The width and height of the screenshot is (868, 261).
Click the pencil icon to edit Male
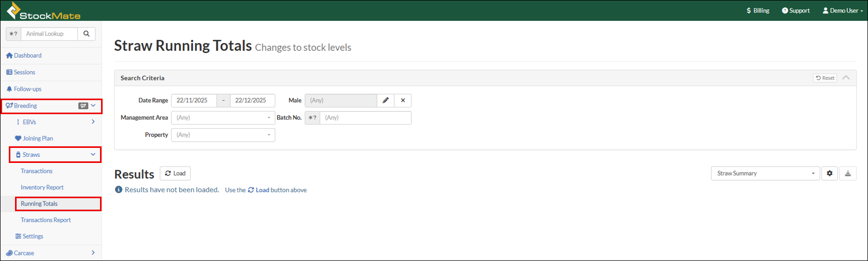click(386, 101)
